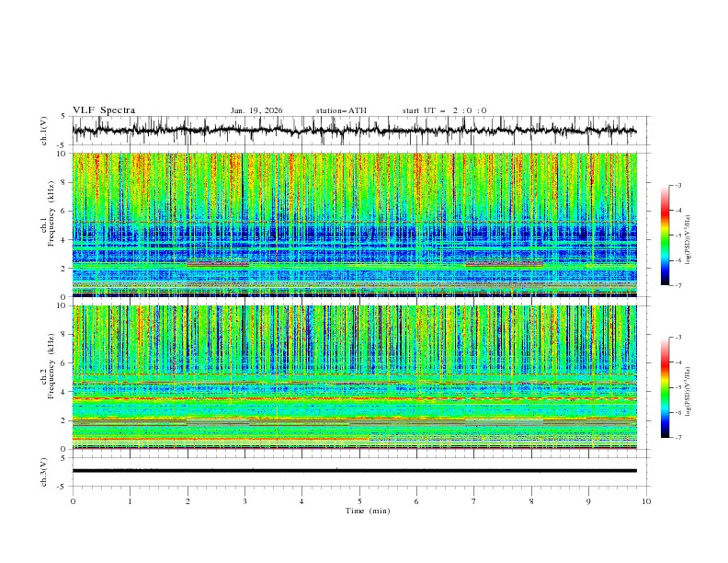Image resolution: width=728 pixels, height=563 pixels.
Task: Click the "Time (min)" axis label
Action: tap(368, 511)
